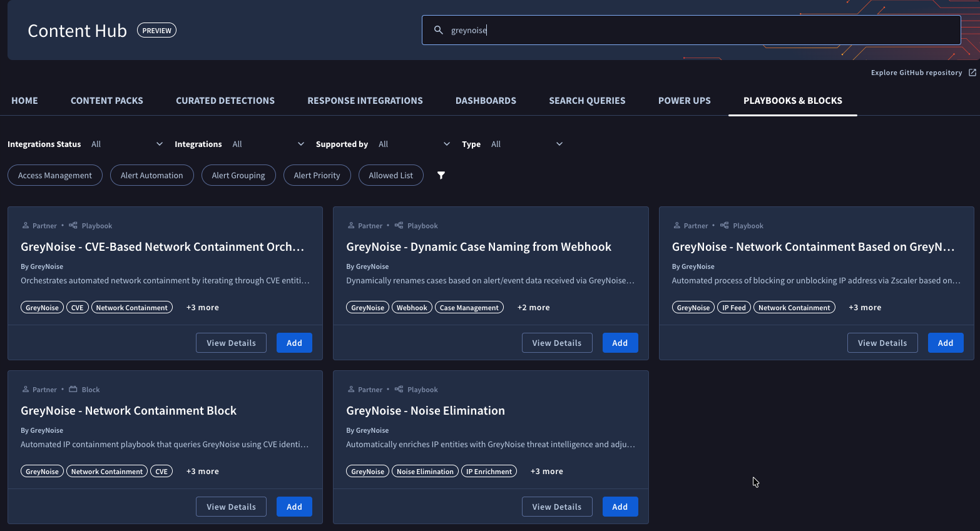The height and width of the screenshot is (531, 980).
Task: Click the Noise Elimination tag chip
Action: (x=425, y=472)
